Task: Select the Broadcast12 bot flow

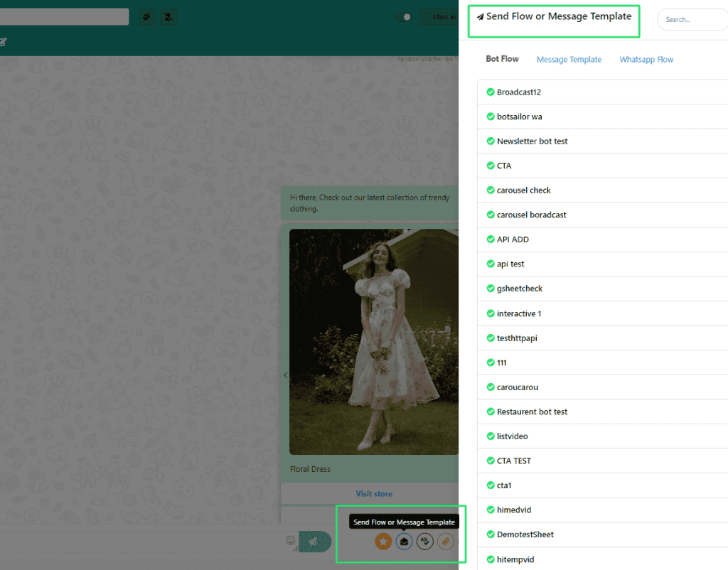Action: click(519, 92)
